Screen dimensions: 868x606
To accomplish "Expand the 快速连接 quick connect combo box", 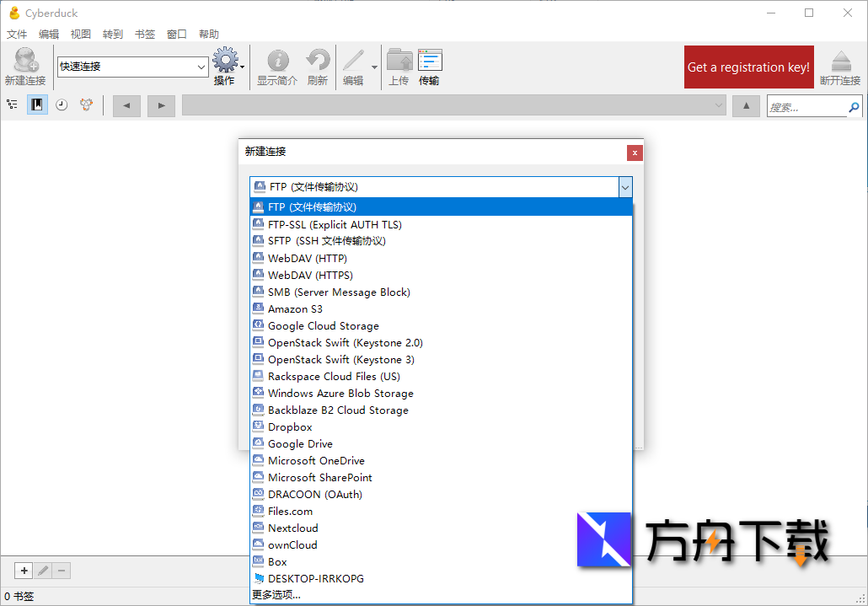I will 201,67.
